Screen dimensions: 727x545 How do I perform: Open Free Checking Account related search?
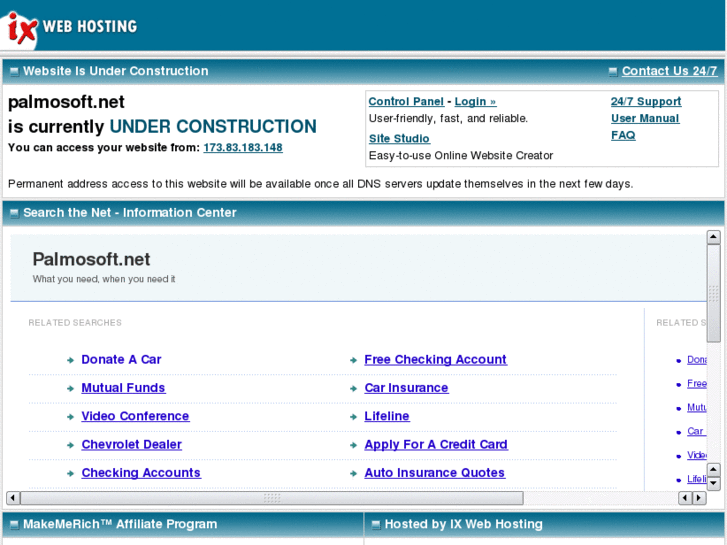(x=435, y=359)
